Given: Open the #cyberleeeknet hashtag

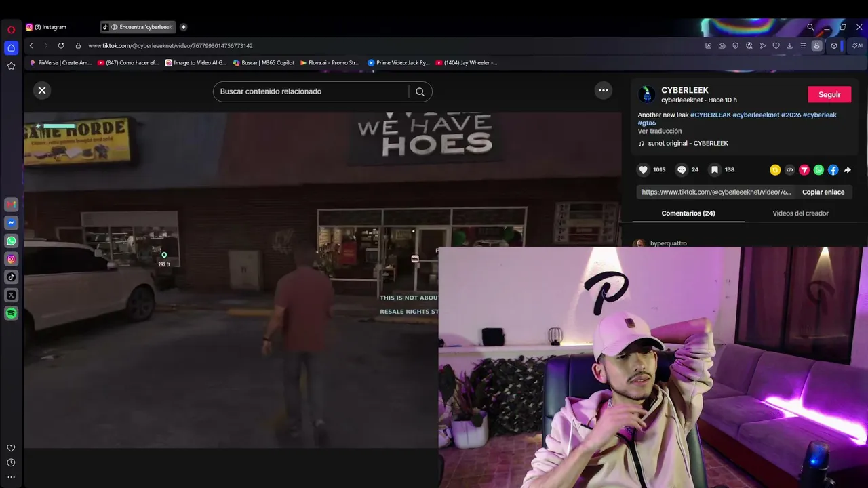Looking at the screenshot, I should point(756,115).
